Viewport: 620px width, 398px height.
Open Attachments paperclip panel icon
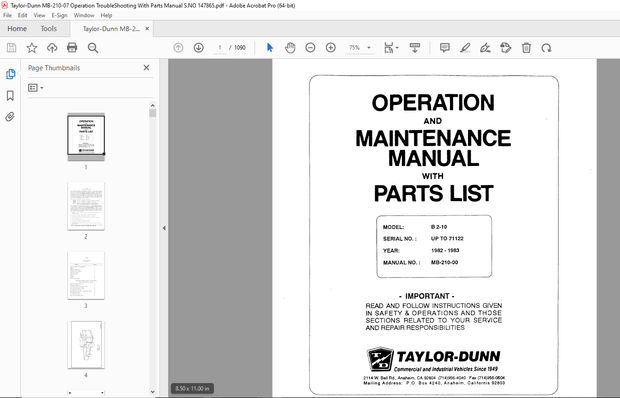[x=10, y=117]
